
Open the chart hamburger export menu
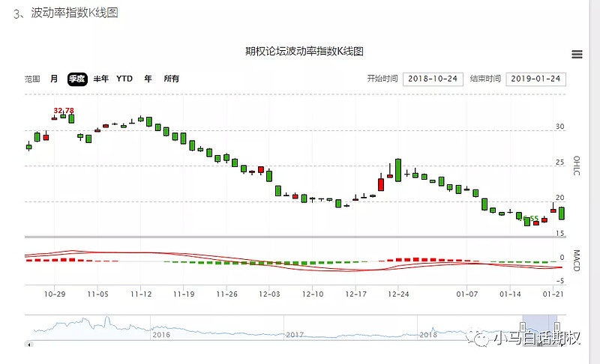pos(577,54)
